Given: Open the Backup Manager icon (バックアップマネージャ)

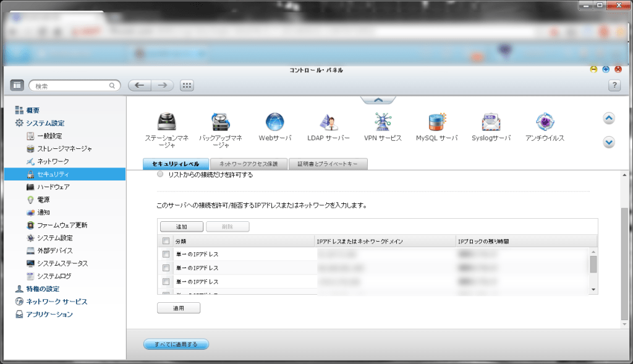Looking at the screenshot, I should (x=221, y=121).
